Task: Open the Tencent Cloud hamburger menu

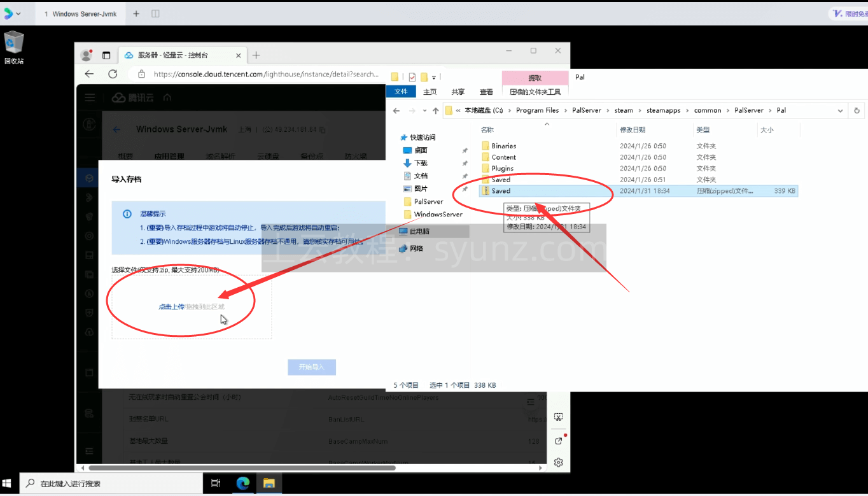Action: 90,97
